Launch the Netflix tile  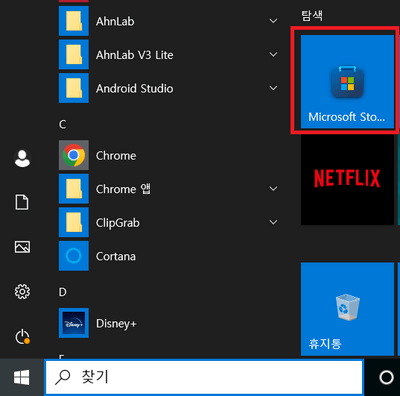[x=347, y=178]
